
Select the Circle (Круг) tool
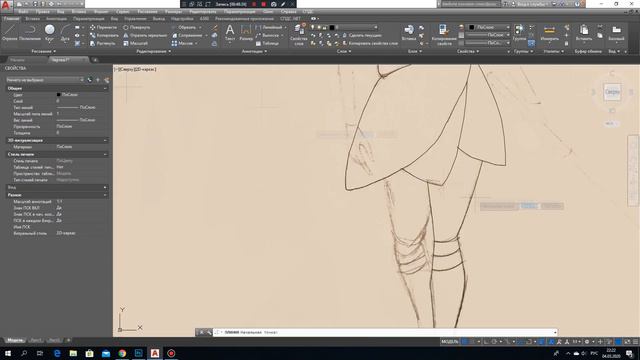click(x=49, y=32)
